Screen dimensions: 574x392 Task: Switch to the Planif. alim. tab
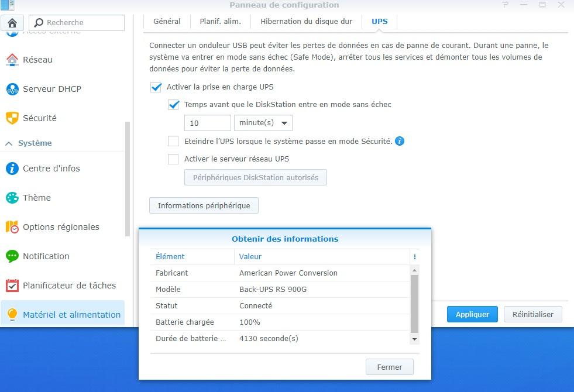[x=221, y=21]
